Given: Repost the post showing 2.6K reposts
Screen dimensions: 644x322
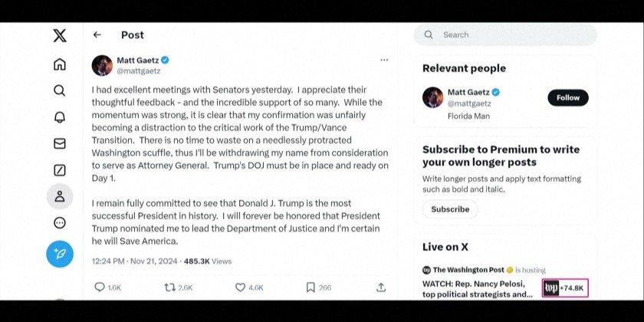Looking at the screenshot, I should coord(170,287).
